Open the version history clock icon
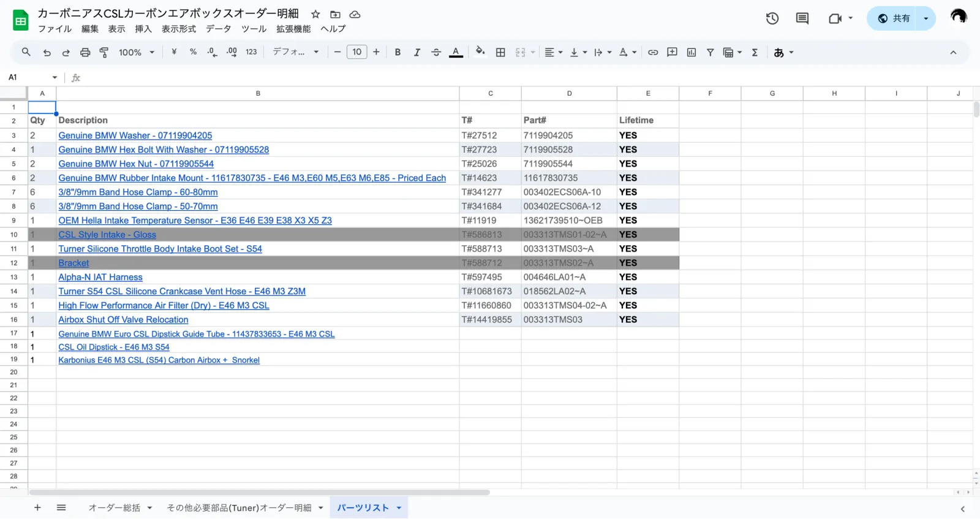980x519 pixels. 772,18
